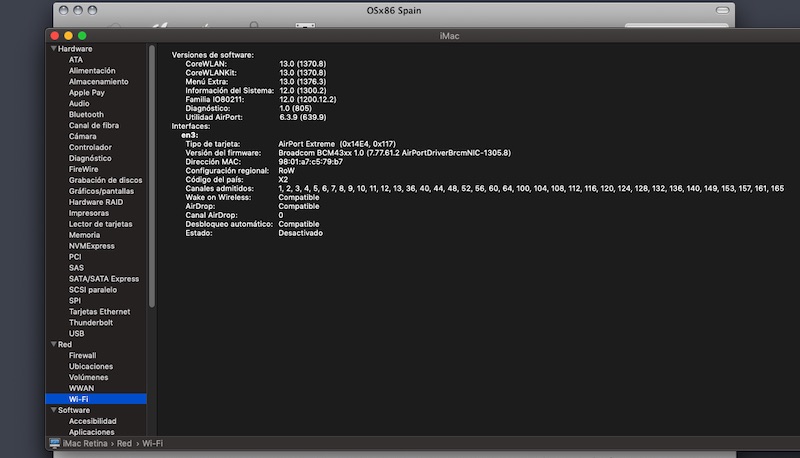This screenshot has width=800, height=458.
Task: Open USB hardware info
Action: (77, 334)
